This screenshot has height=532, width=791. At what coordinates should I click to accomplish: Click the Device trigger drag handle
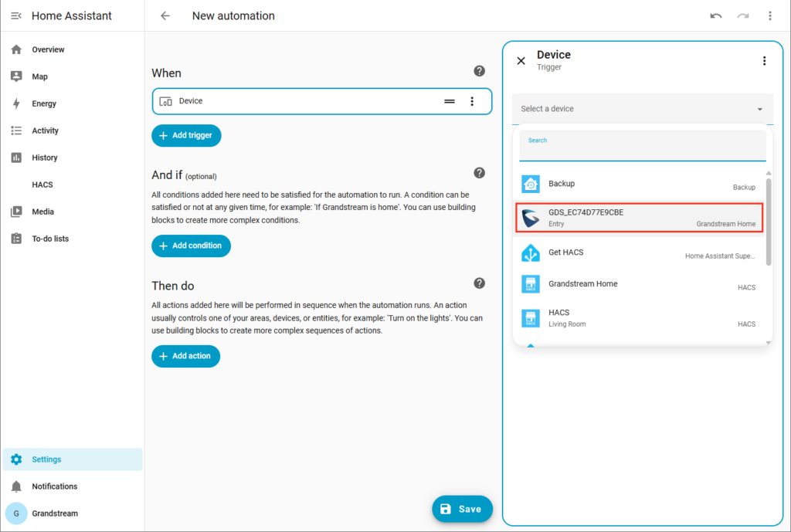coord(450,101)
